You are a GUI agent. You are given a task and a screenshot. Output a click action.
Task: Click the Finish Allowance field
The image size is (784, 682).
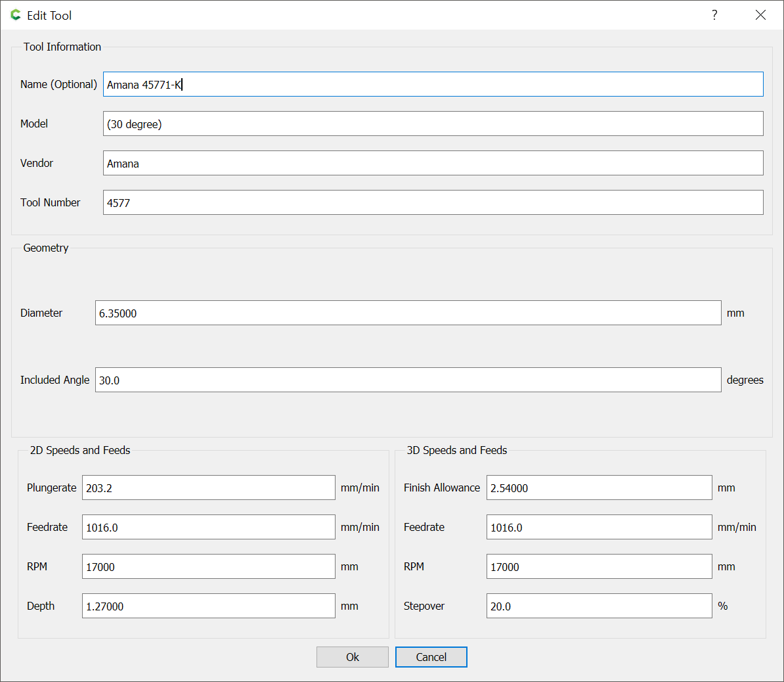(599, 488)
